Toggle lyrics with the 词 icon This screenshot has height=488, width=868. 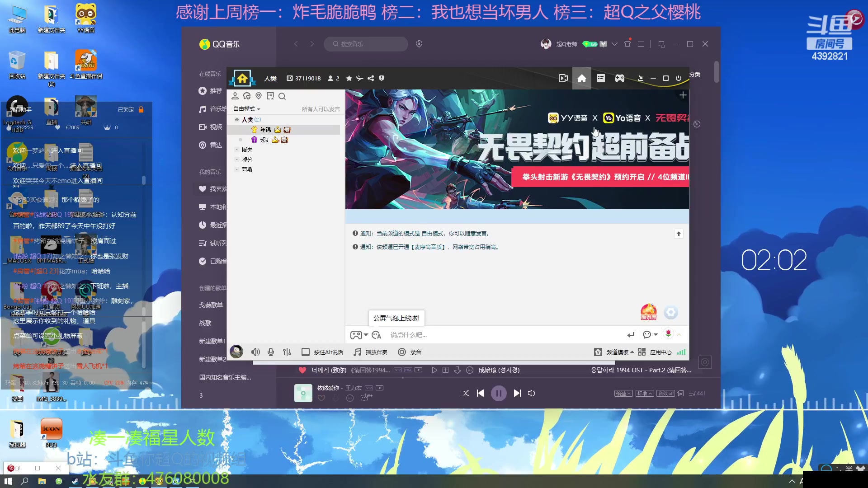[x=681, y=393]
